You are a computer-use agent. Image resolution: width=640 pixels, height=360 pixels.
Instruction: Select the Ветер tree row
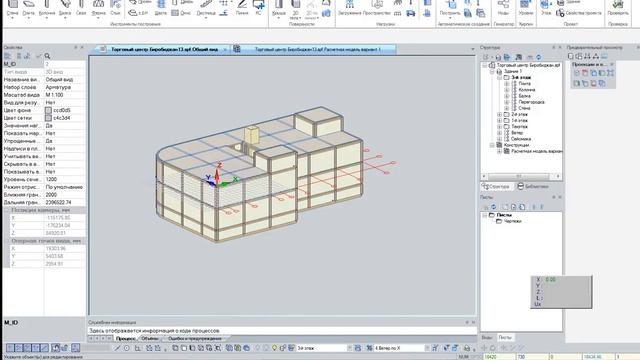click(x=517, y=133)
